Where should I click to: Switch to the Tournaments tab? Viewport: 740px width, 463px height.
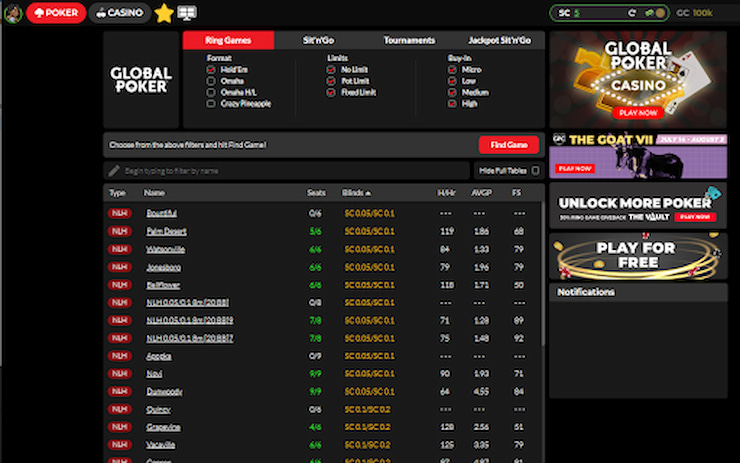pos(409,40)
